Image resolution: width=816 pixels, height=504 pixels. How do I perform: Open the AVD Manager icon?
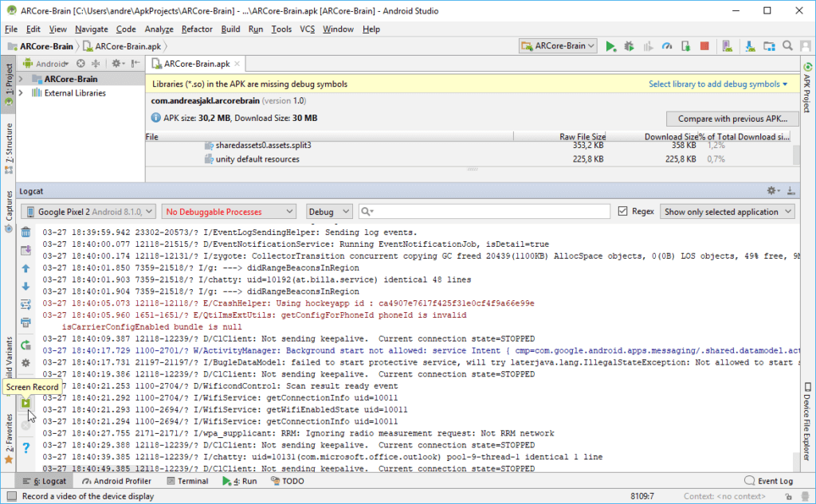(728, 46)
